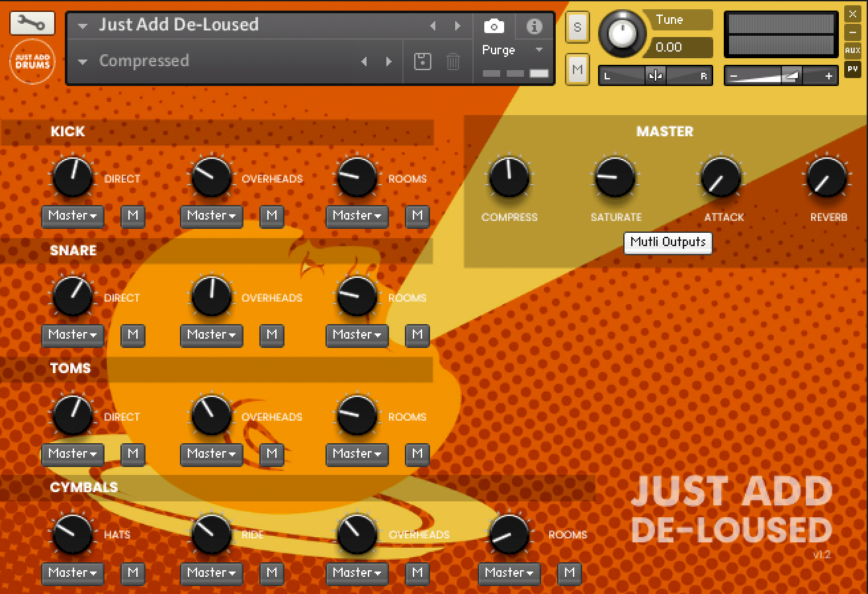
Task: Mute the Toms Rooms channel
Action: (x=417, y=454)
